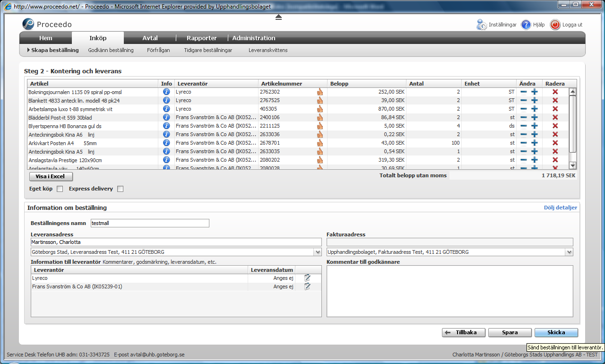
Task: Collapse the top panel arrow
Action: [x=278, y=17]
